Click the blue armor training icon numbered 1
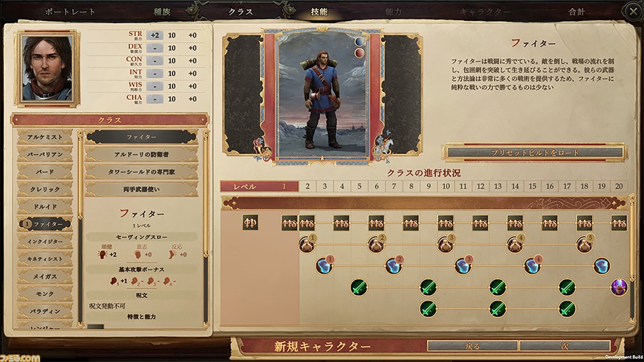The image size is (644, 362). click(324, 265)
